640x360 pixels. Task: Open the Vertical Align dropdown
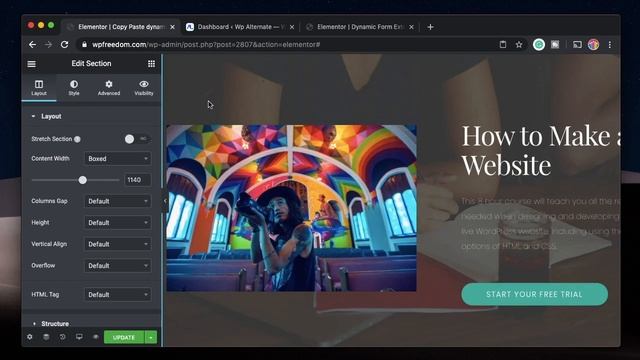point(118,244)
